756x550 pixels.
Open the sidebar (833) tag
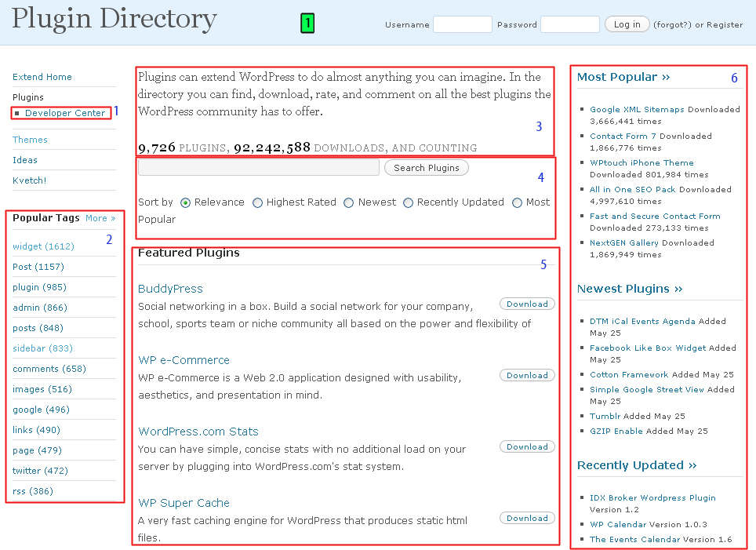(x=42, y=348)
